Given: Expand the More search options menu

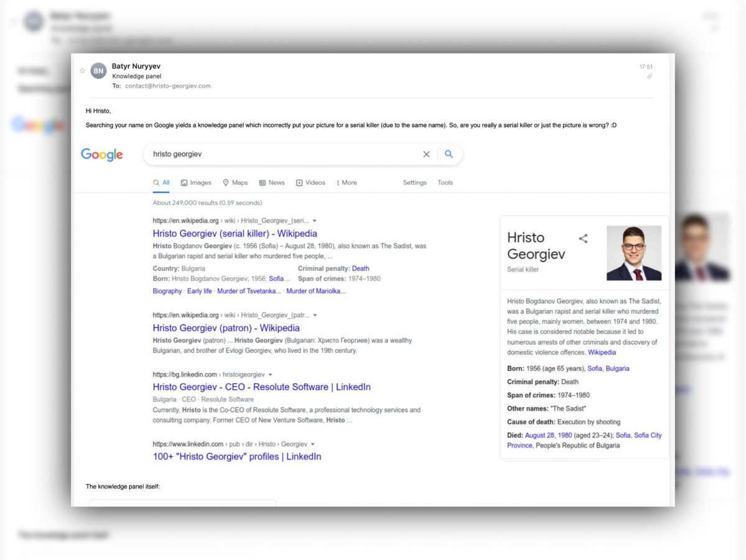Looking at the screenshot, I should 346,183.
